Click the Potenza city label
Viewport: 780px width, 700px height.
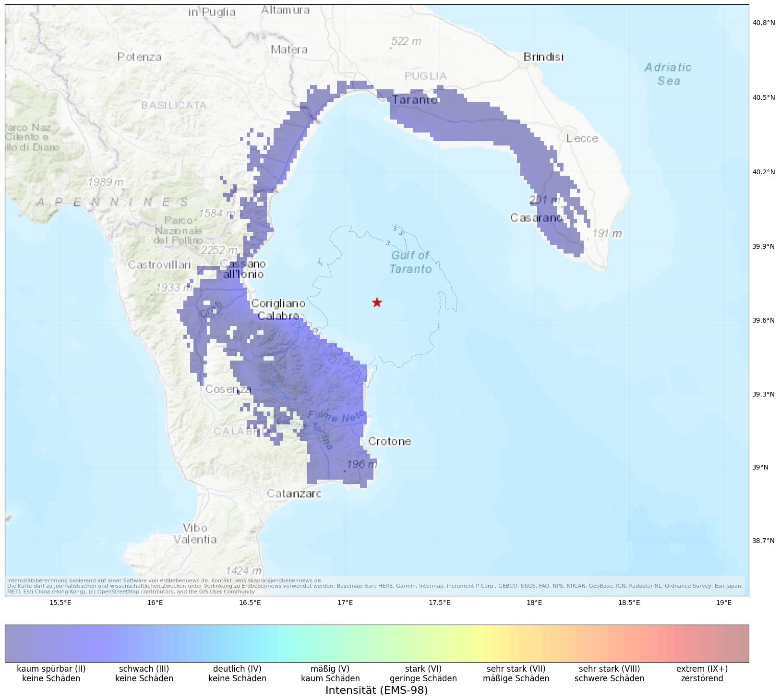pyautogui.click(x=140, y=57)
